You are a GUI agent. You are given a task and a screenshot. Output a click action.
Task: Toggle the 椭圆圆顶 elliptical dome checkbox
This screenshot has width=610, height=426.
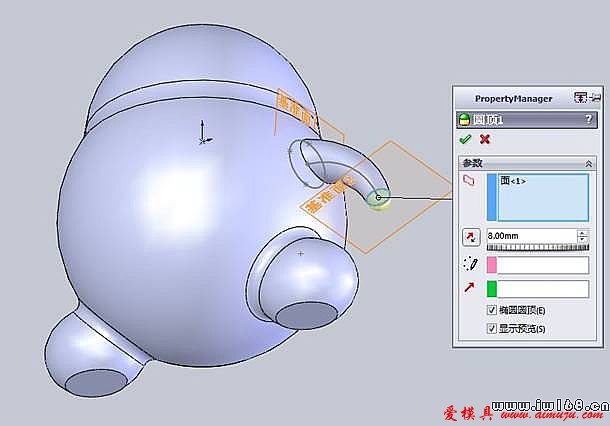pyautogui.click(x=491, y=311)
